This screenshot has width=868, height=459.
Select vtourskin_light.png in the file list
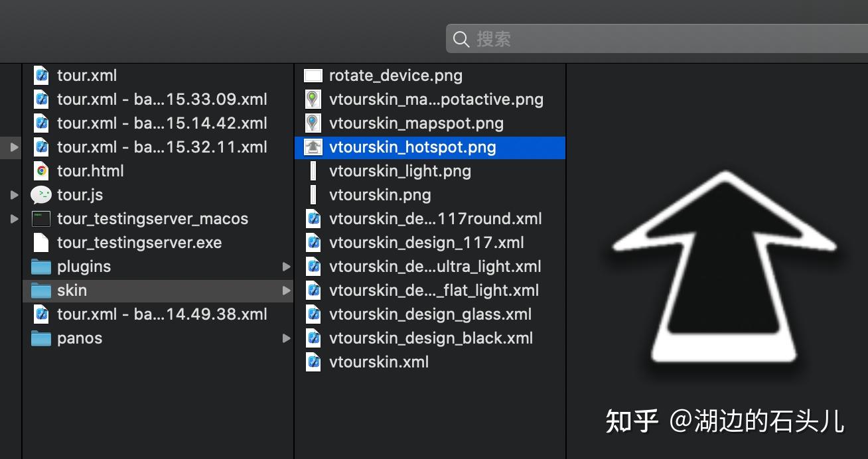(399, 170)
